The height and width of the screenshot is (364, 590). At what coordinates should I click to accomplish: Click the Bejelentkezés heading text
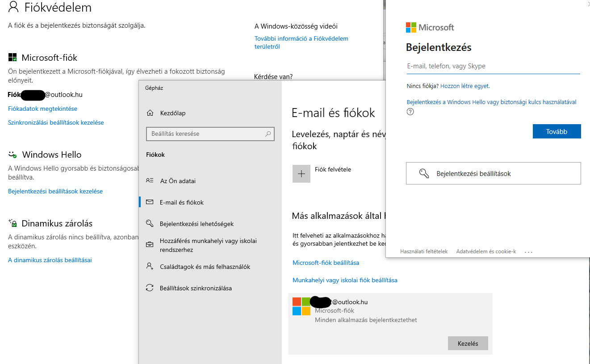coord(439,47)
